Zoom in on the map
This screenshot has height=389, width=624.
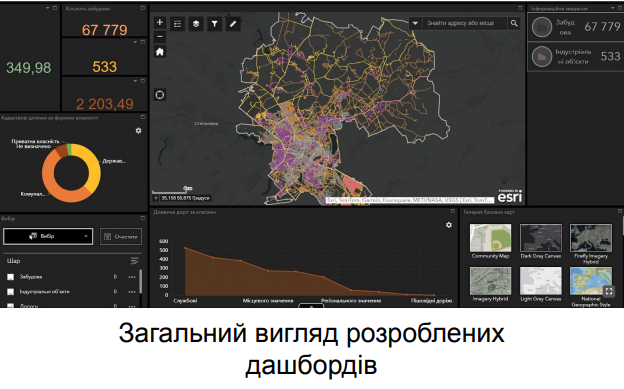click(160, 22)
